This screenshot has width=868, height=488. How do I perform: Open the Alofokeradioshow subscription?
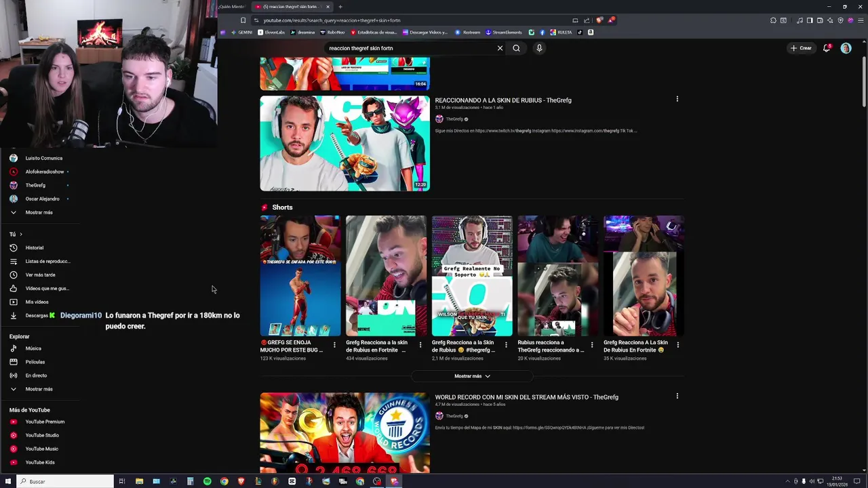pyautogui.click(x=44, y=171)
